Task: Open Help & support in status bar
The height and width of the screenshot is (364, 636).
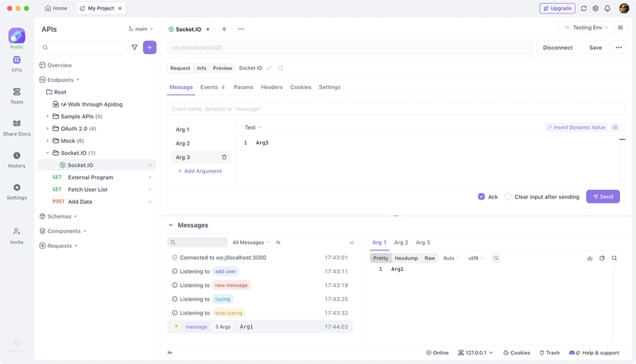Action: coord(594,353)
